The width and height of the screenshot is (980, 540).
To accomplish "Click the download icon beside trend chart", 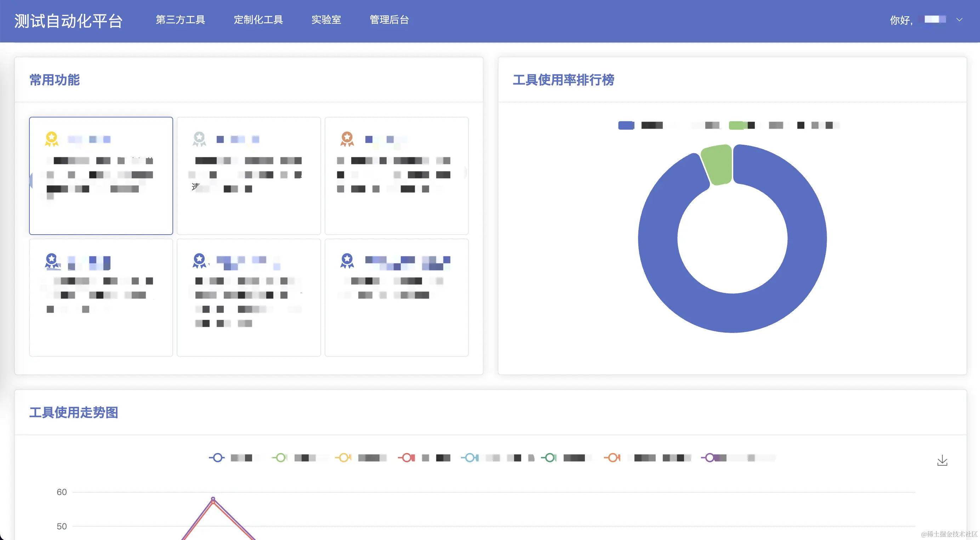I will (942, 460).
